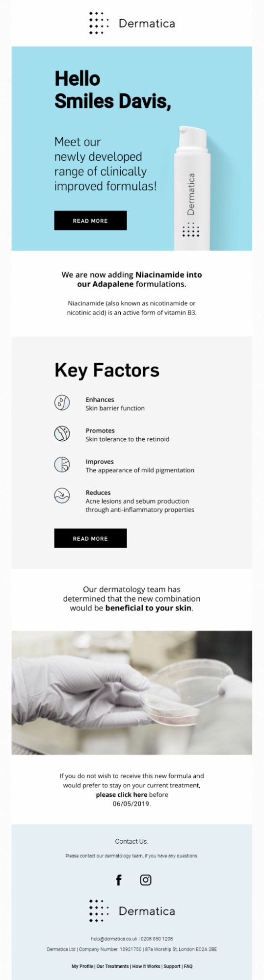Click the Facebook icon in footer

point(119,879)
